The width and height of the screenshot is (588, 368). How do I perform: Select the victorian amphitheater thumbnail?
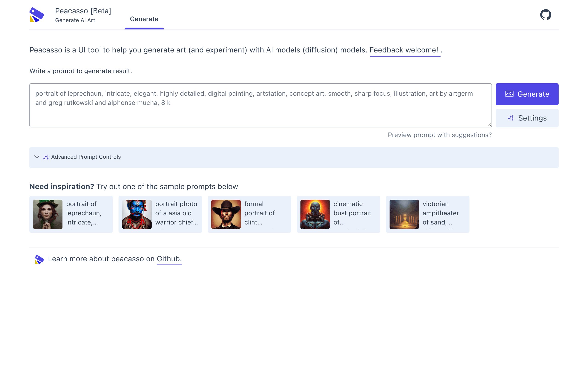(404, 214)
